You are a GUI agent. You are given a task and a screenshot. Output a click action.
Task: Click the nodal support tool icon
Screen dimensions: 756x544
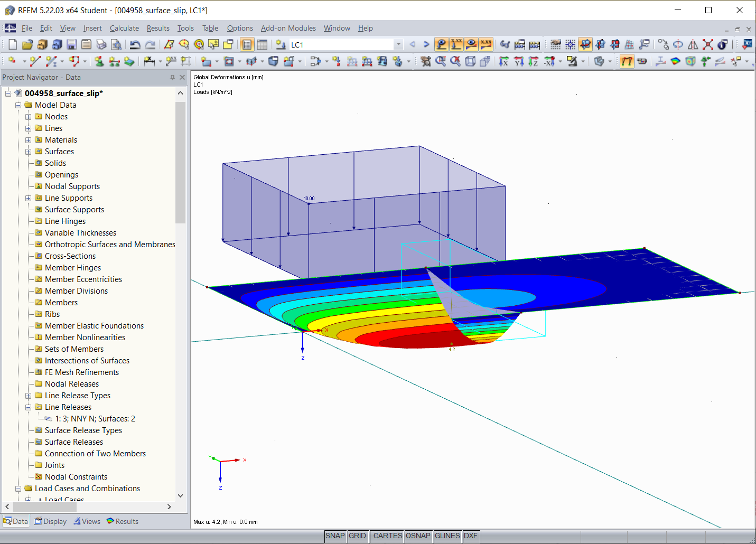pos(99,61)
